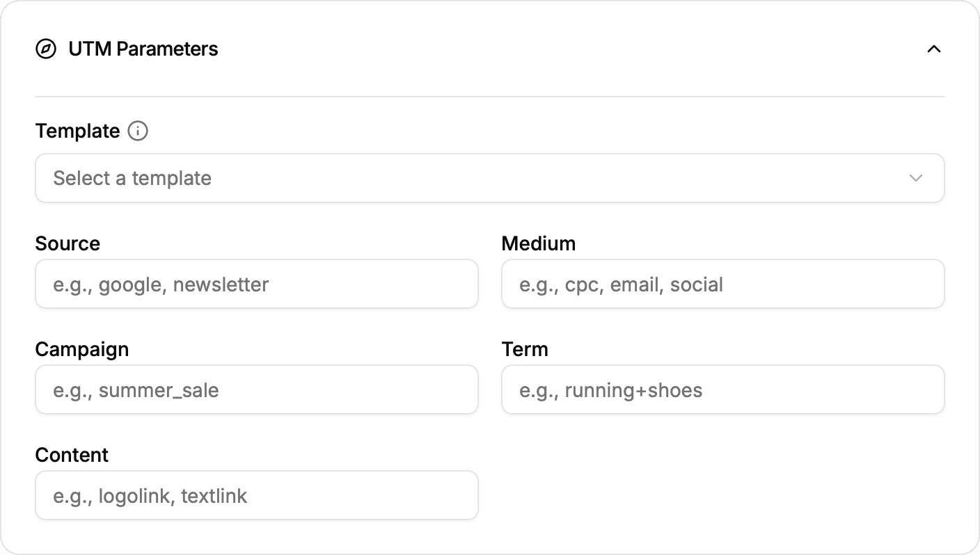Focus the Campaign input field
Screen dimensions: 980x555
click(256, 389)
